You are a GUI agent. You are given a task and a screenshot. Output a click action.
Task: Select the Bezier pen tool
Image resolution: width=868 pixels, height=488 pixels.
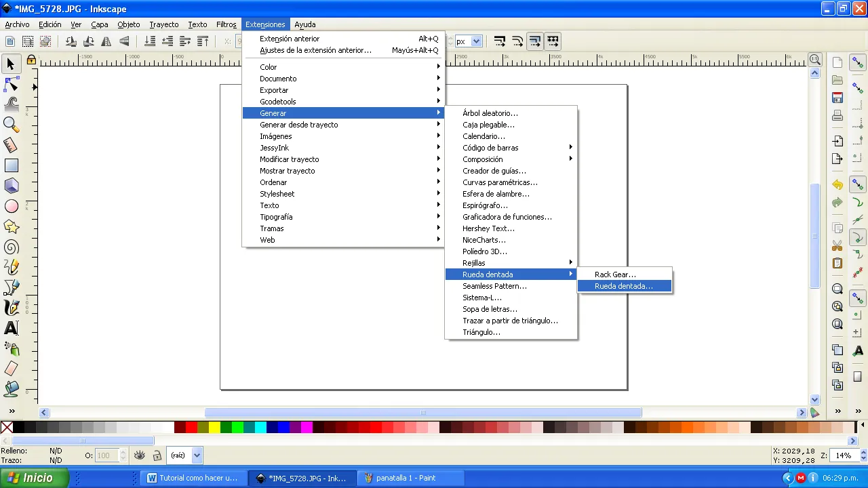click(11, 287)
